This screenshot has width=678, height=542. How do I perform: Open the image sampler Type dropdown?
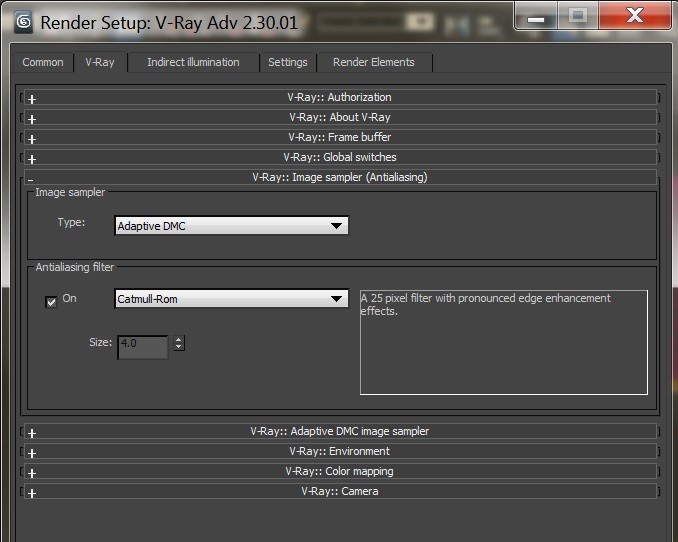[x=231, y=226]
